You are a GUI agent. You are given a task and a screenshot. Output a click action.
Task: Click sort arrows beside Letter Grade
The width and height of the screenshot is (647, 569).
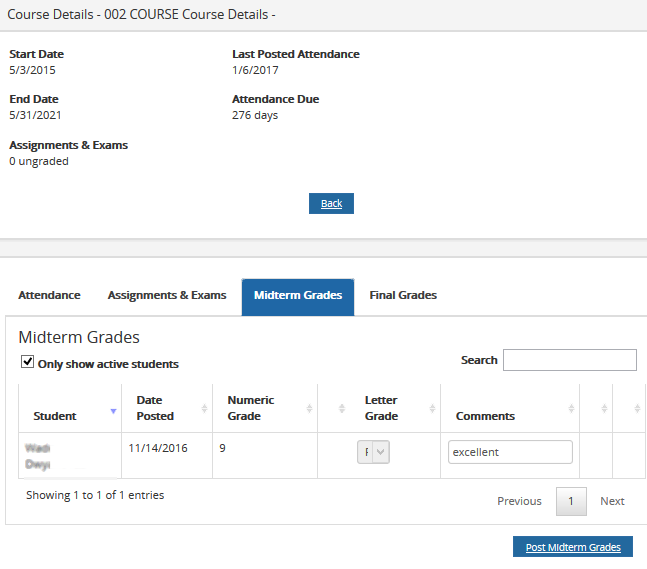(x=431, y=408)
